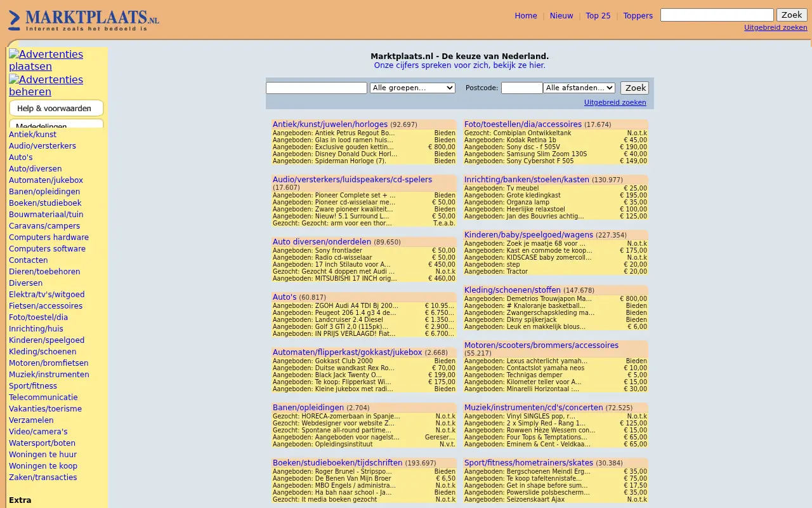
Task: Open the Kleding/schoenen/stoffen category heading
Action: [x=511, y=290]
